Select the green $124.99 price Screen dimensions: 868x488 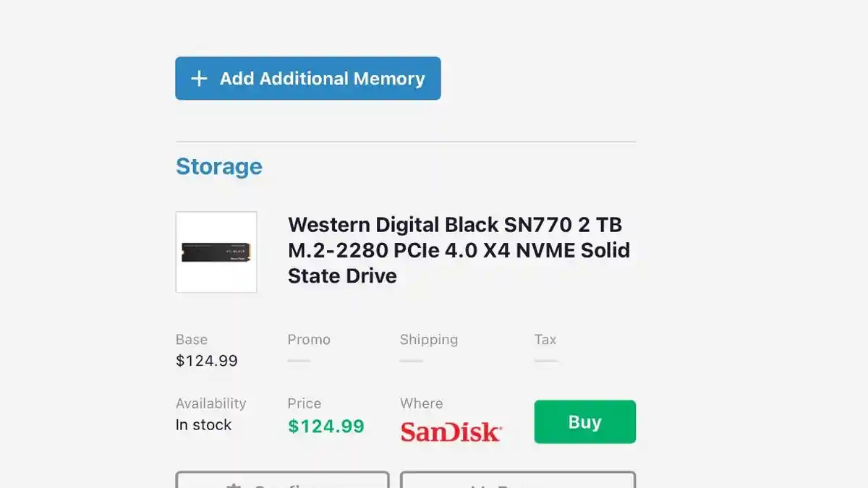click(326, 427)
